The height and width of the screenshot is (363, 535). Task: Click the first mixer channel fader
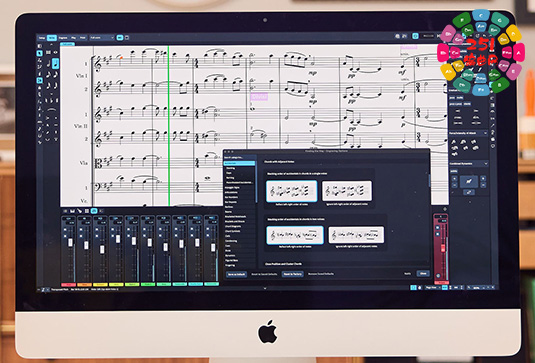(70, 243)
